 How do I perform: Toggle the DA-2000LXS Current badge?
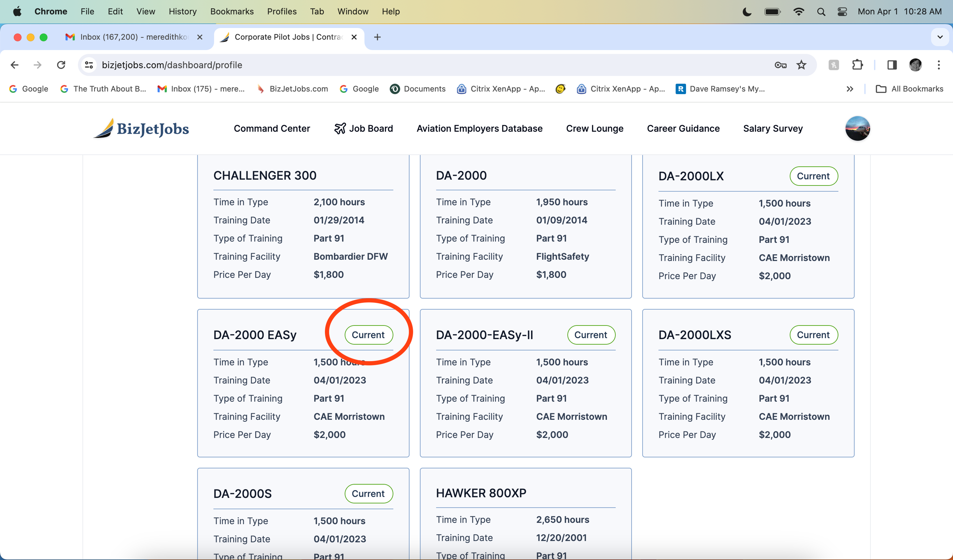(x=812, y=335)
